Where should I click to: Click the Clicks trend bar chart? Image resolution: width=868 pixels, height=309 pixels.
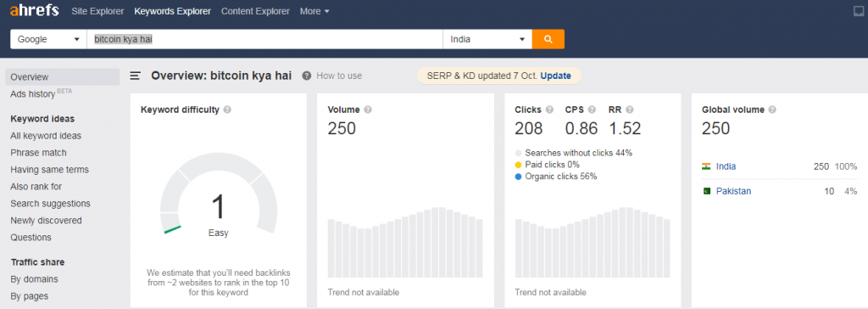point(593,243)
